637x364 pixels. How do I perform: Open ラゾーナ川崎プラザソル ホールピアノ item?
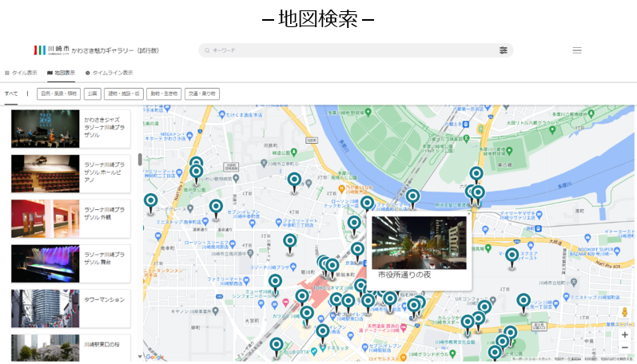pos(70,174)
